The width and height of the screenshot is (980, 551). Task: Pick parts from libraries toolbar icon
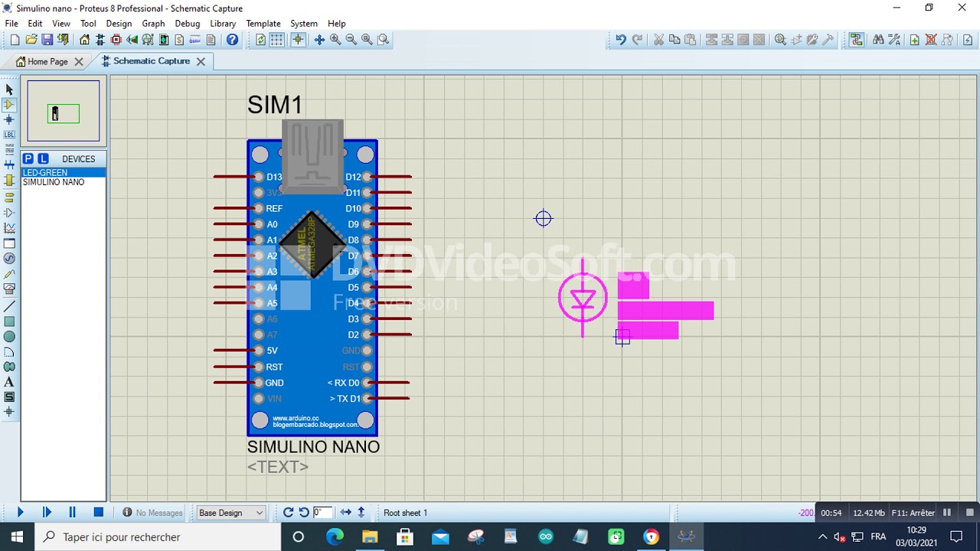coord(780,40)
